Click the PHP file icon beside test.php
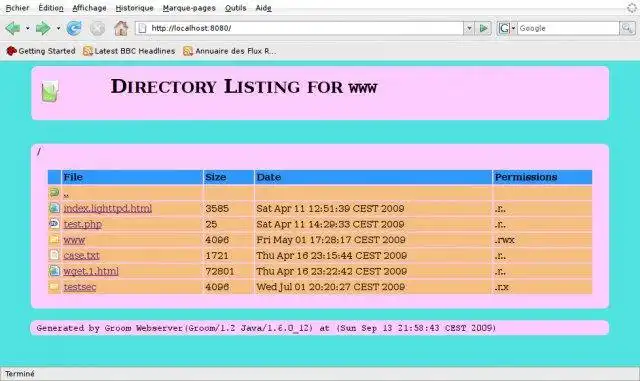640x381 pixels. [54, 224]
